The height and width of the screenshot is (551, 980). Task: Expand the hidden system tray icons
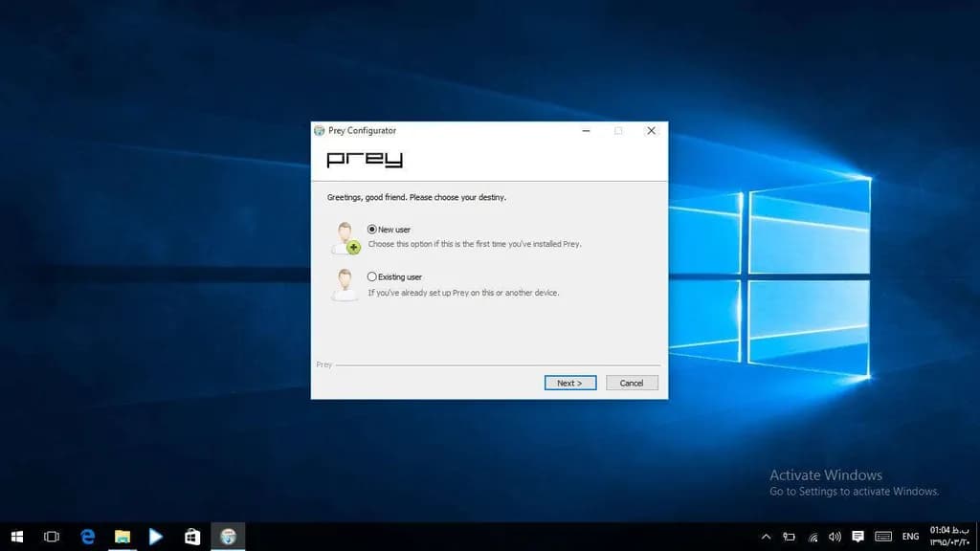click(x=766, y=537)
